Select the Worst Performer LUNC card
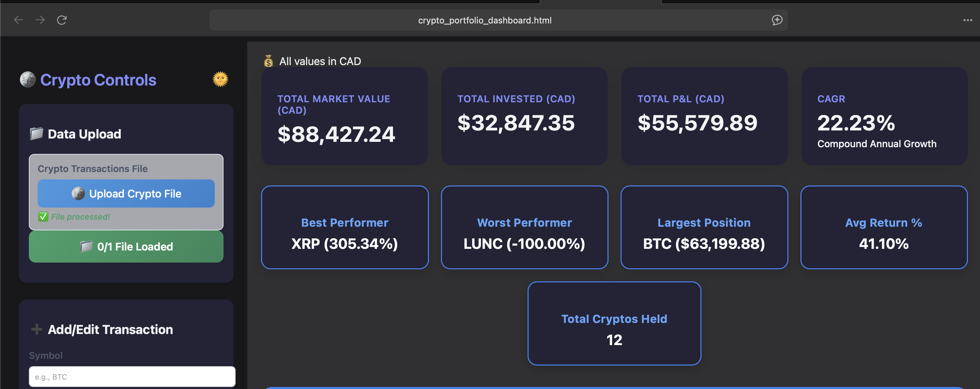980x389 pixels. click(524, 228)
